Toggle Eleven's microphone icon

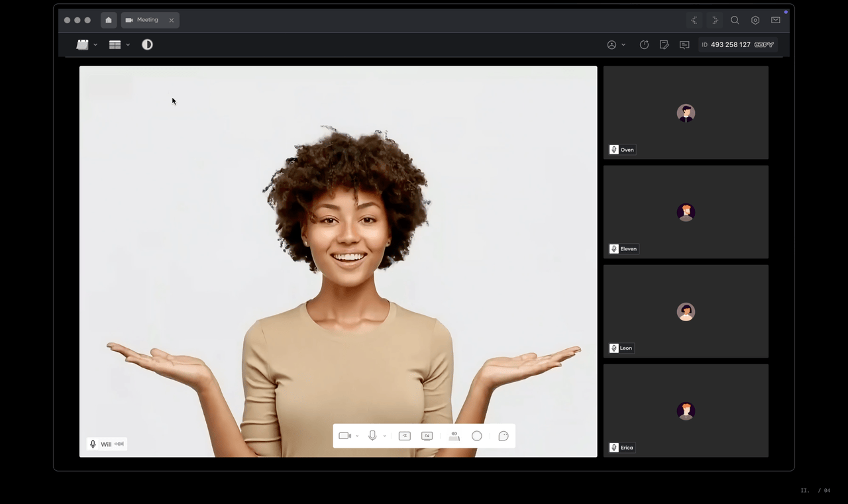point(614,249)
